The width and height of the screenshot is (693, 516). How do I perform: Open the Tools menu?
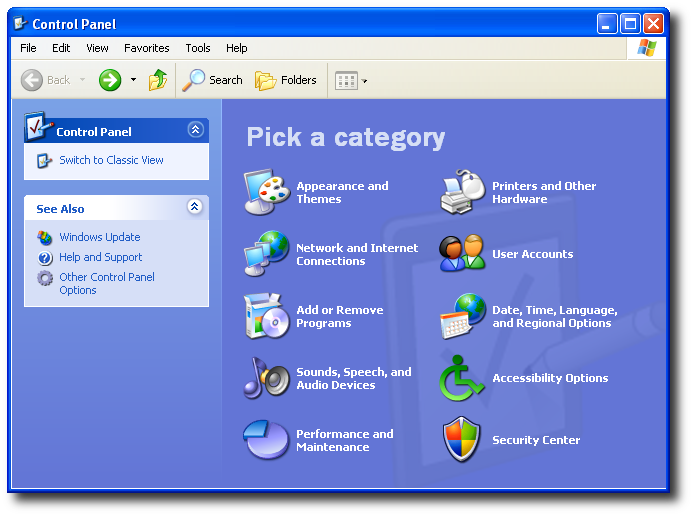coord(198,48)
